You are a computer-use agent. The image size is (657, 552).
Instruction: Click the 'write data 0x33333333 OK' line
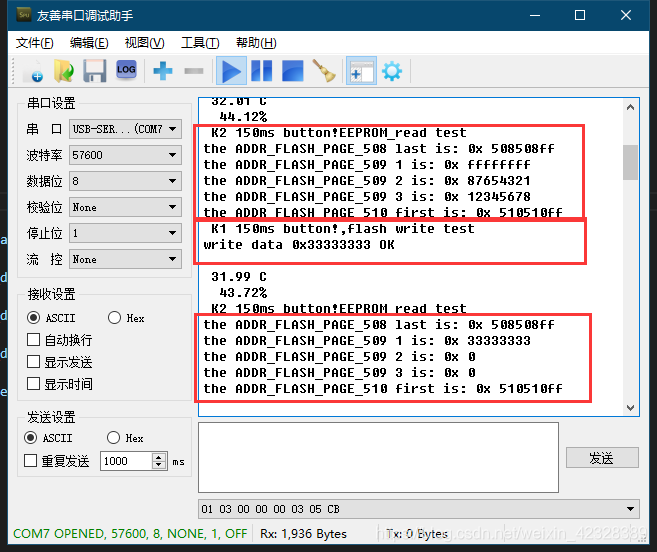pyautogui.click(x=299, y=245)
